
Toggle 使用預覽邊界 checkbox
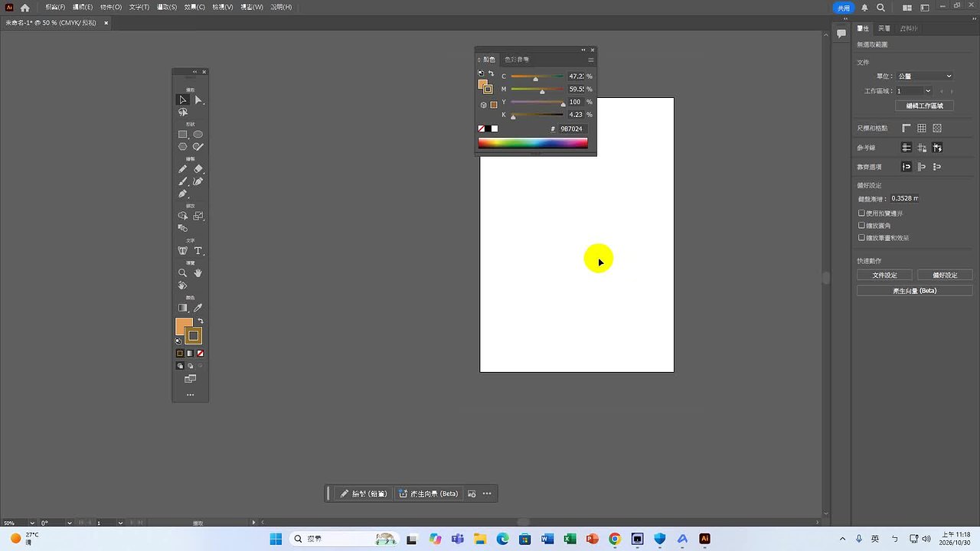coord(861,214)
